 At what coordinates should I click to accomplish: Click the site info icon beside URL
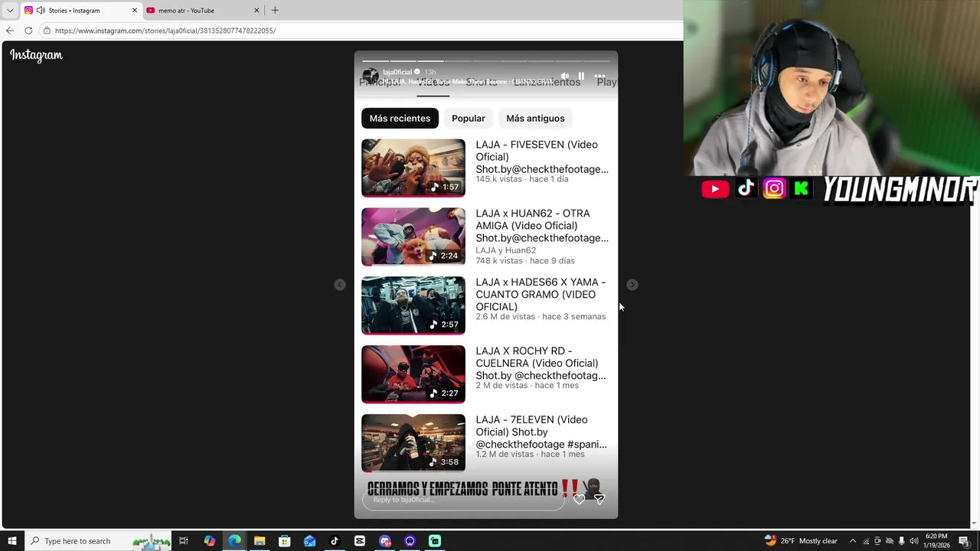click(x=47, y=31)
